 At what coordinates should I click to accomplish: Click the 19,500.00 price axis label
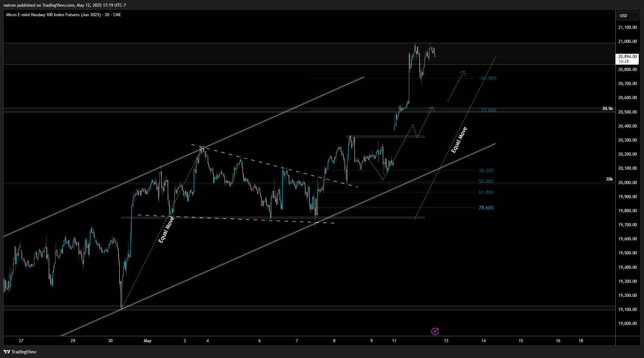click(x=628, y=253)
